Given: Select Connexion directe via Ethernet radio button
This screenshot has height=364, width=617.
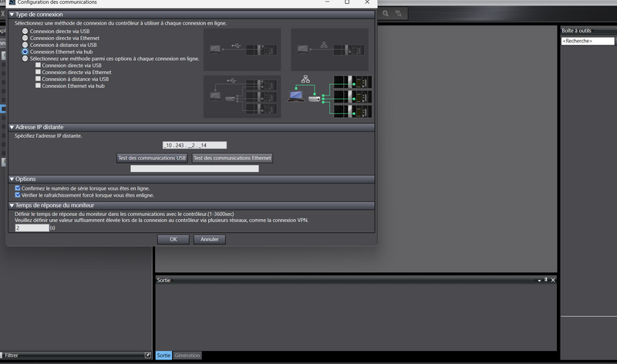Looking at the screenshot, I should coord(25,38).
